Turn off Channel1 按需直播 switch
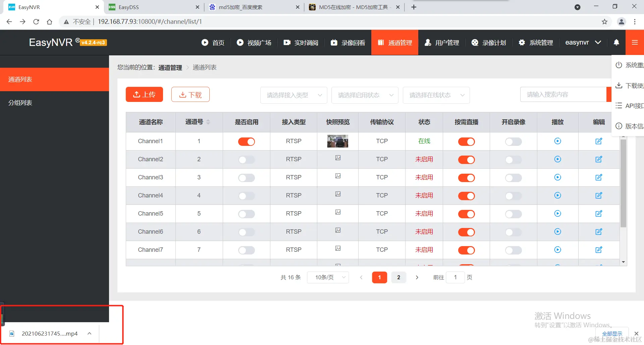 467,141
